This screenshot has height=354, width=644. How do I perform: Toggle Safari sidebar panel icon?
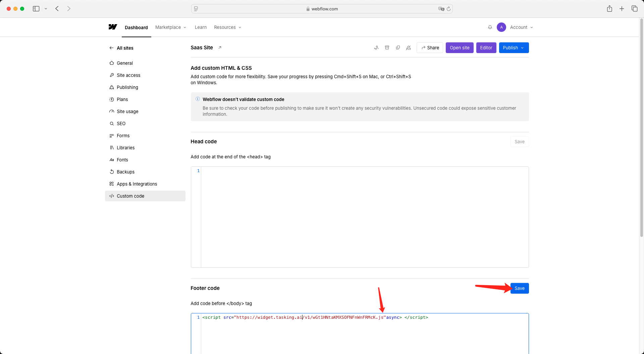click(36, 9)
